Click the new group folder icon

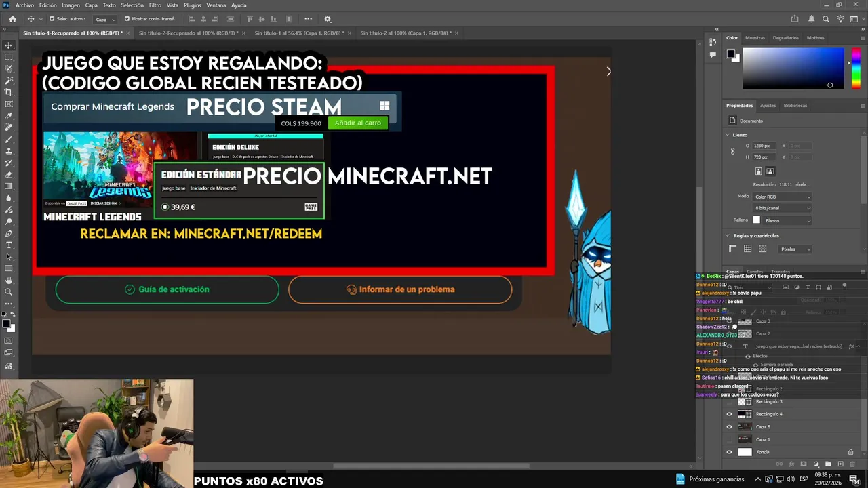pyautogui.click(x=829, y=464)
